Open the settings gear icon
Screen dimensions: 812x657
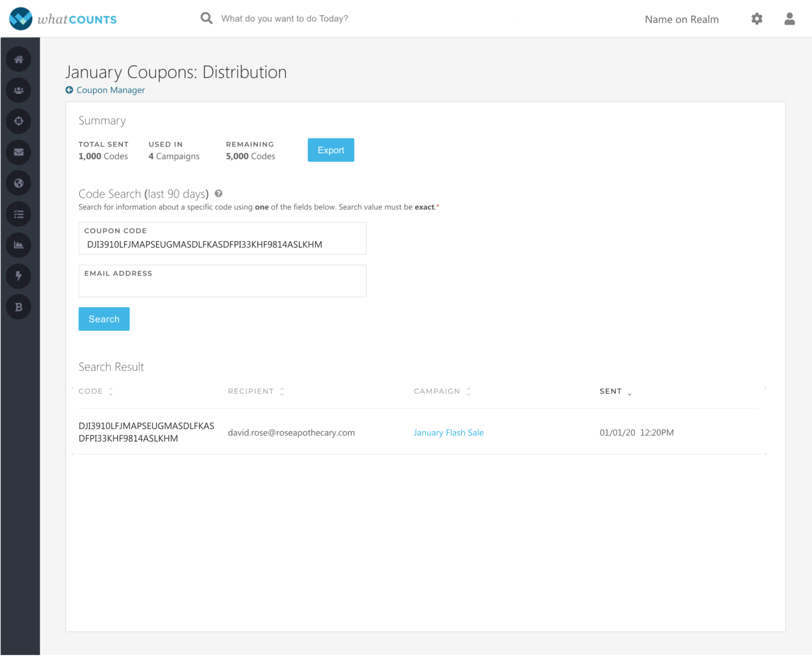point(756,19)
